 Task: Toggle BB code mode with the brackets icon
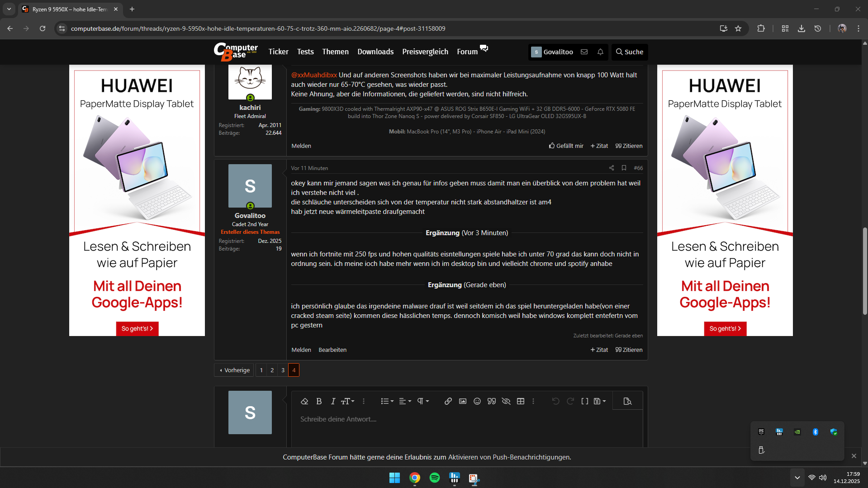click(585, 401)
